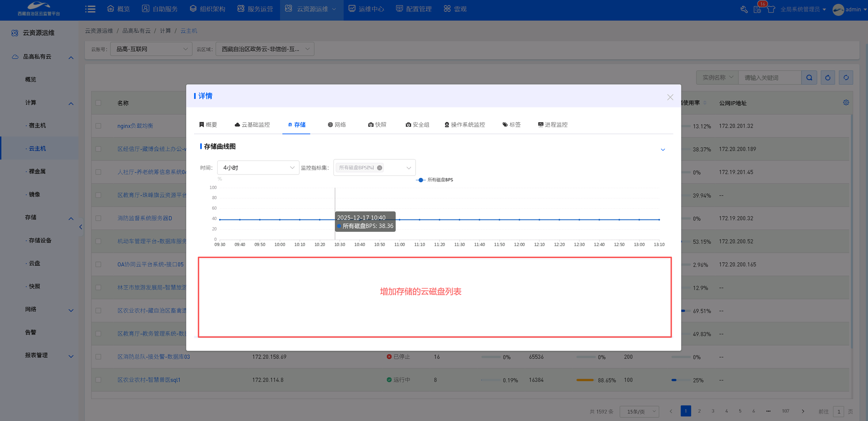Toggle the select-all checkbox in table header
Image resolution: width=868 pixels, height=421 pixels.
(x=98, y=103)
